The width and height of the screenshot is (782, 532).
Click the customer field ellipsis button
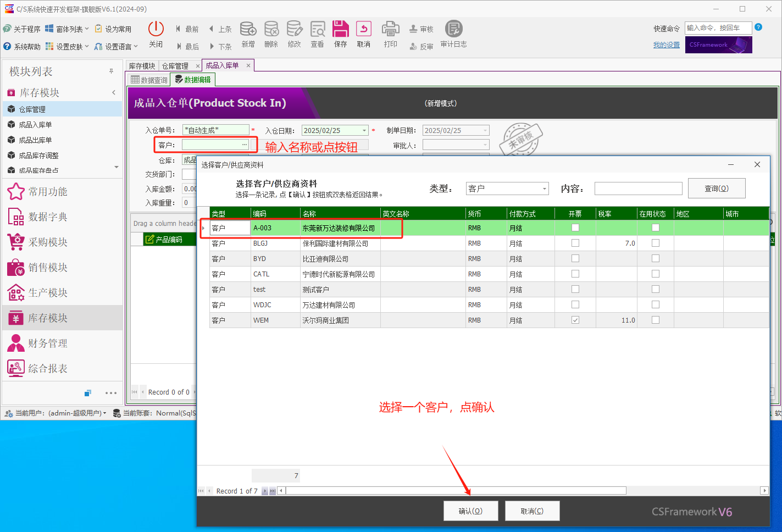tap(245, 145)
